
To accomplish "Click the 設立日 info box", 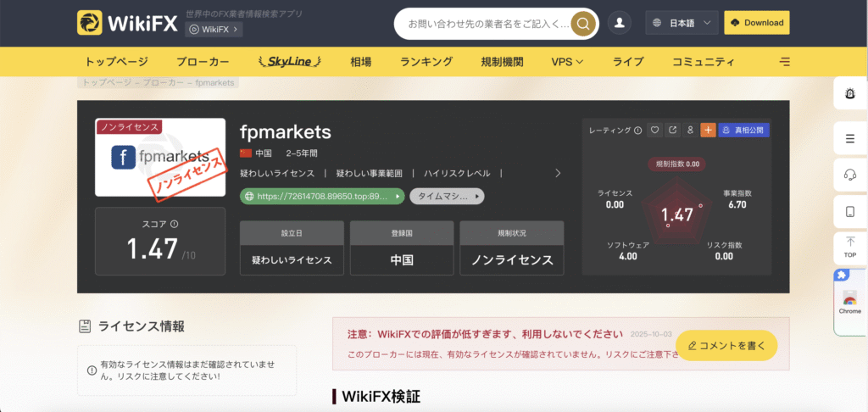I will (x=292, y=248).
